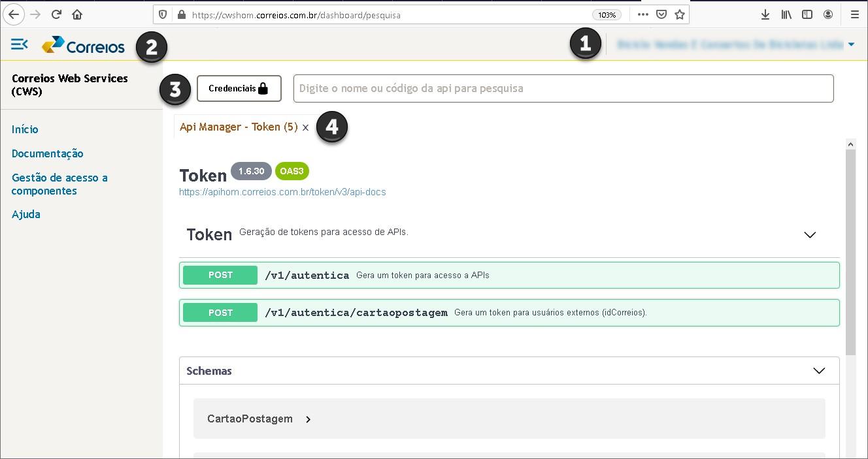Click the 1.6.30 version badge
Image resolution: width=868 pixels, height=459 pixels.
(x=251, y=171)
